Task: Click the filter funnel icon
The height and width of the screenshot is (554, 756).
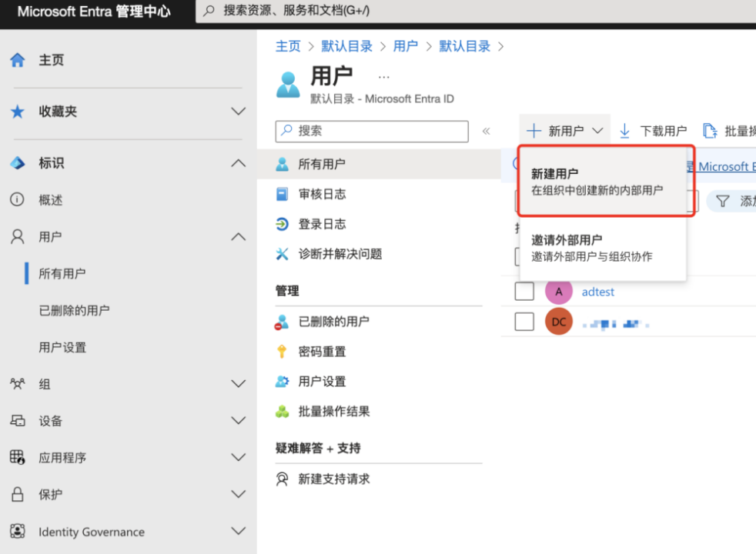Action: pos(722,201)
